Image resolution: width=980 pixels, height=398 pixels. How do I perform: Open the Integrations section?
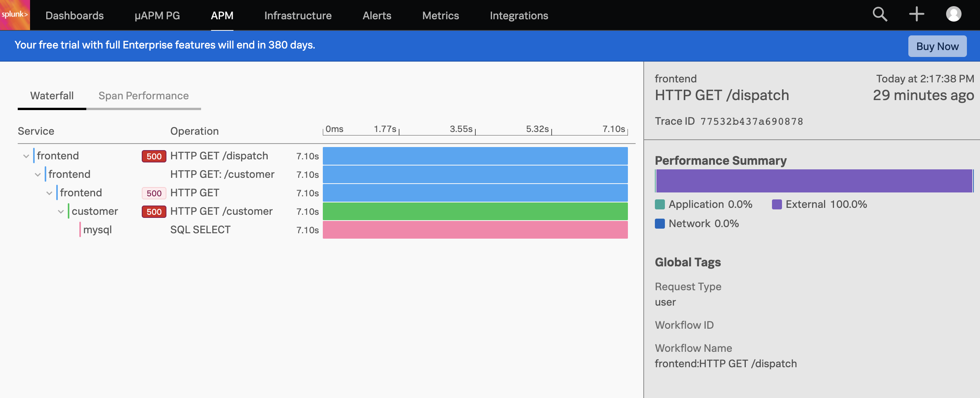click(x=519, y=15)
